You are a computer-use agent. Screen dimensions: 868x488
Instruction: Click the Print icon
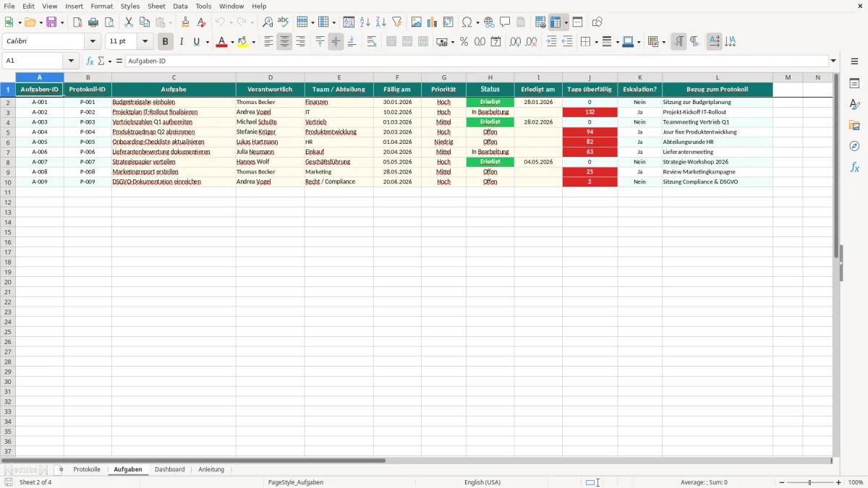(x=93, y=22)
